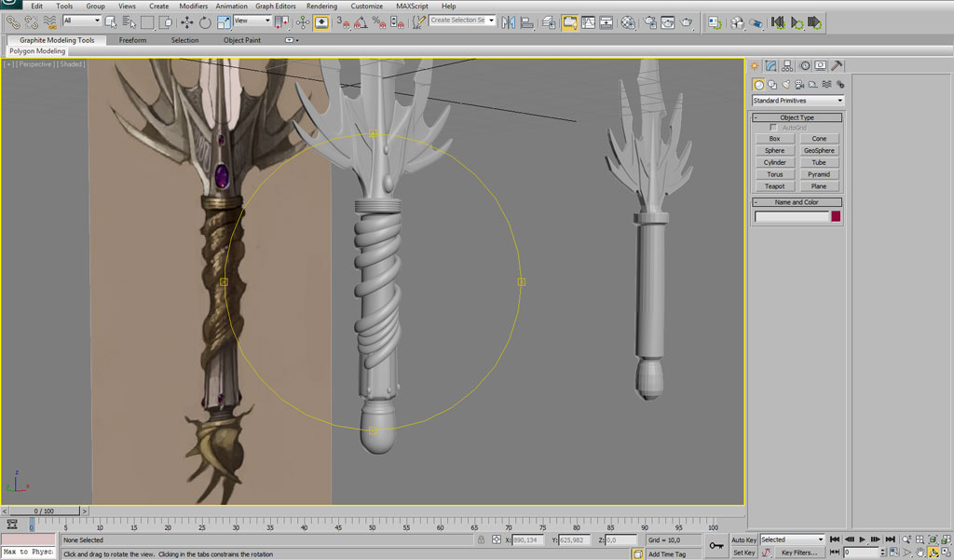Screen dimensions: 954x560
Task: Open the selection filter All dropdown
Action: pyautogui.click(x=82, y=20)
